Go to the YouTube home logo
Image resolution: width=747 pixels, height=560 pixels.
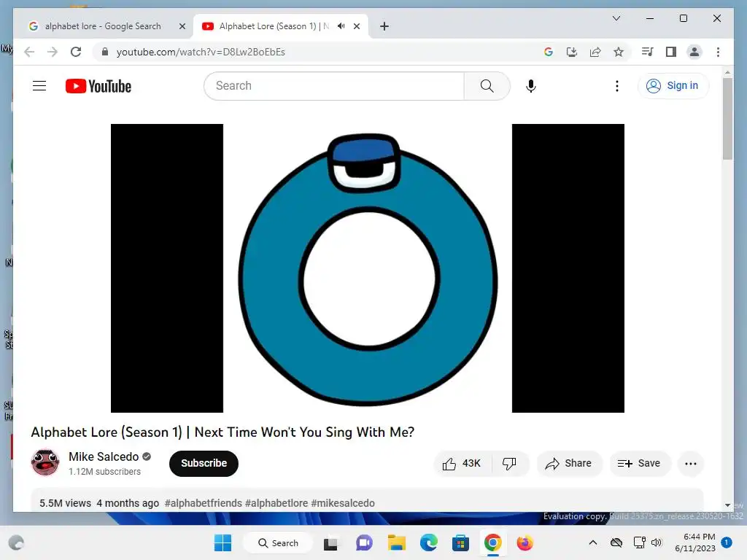[x=98, y=86]
